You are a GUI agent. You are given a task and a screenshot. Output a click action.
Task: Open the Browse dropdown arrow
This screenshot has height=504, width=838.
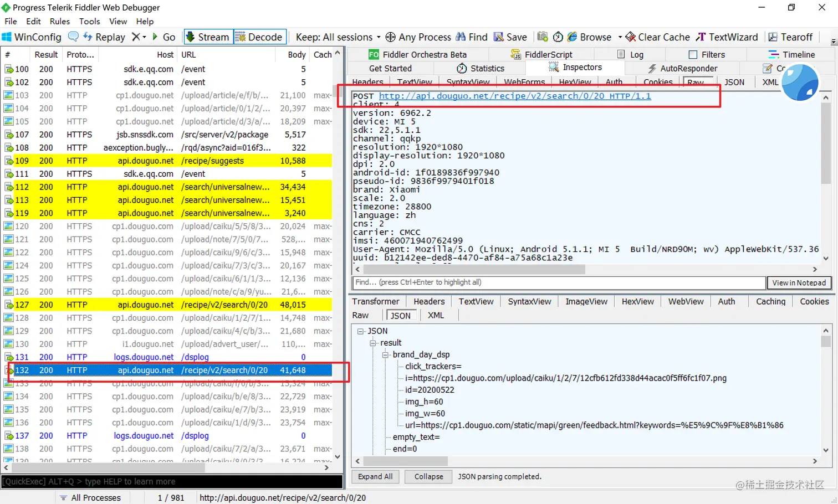(620, 37)
